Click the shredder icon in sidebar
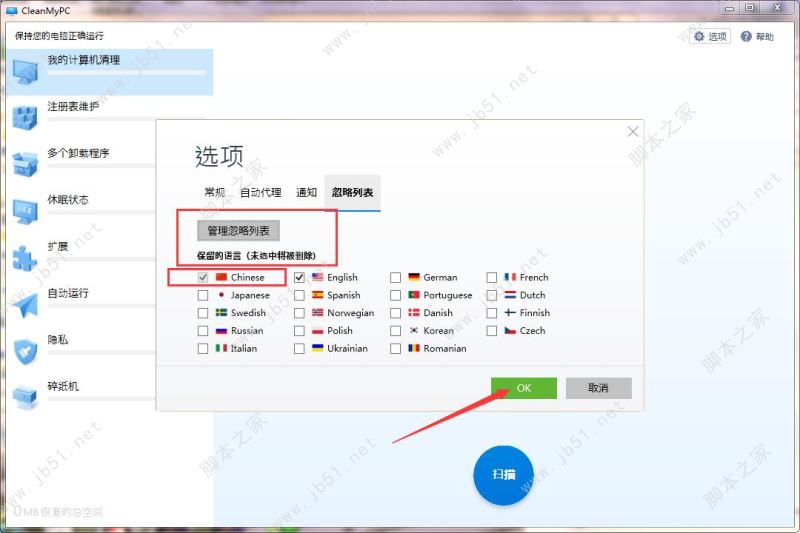Image resolution: width=800 pixels, height=533 pixels. click(x=25, y=398)
